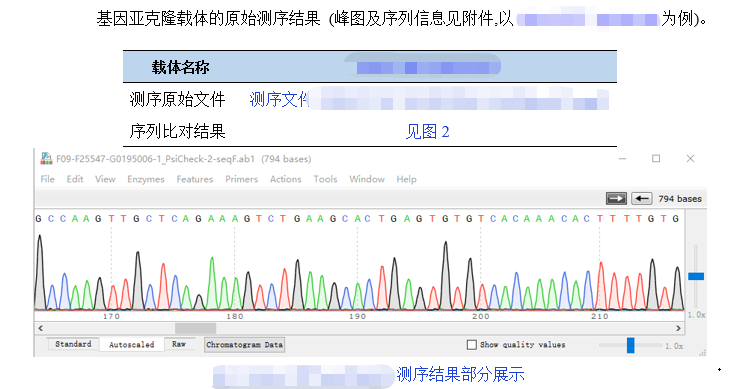The height and width of the screenshot is (389, 751).
Task: Click the Chromatogram Data button
Action: (x=244, y=345)
